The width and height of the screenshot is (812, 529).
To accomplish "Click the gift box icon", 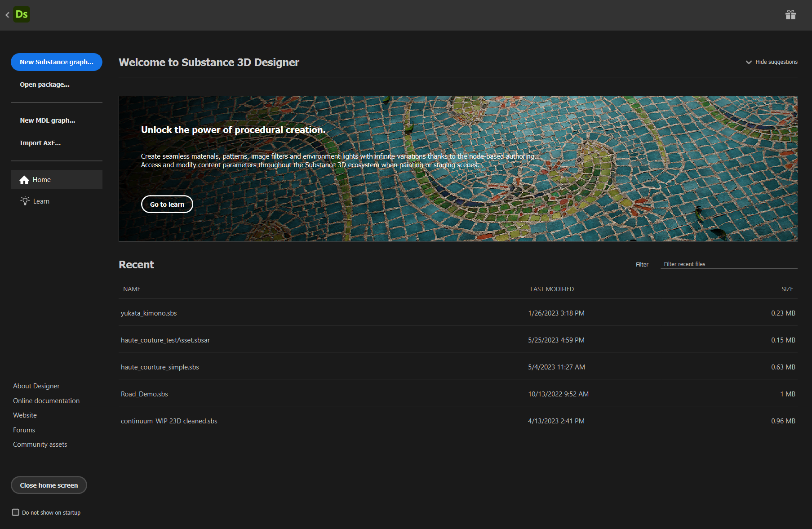I will [790, 15].
